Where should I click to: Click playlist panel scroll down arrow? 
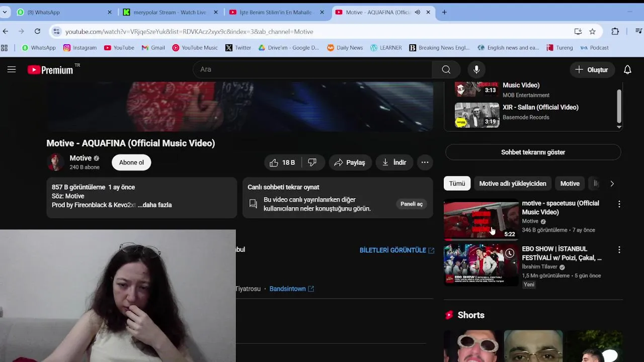[x=619, y=127]
